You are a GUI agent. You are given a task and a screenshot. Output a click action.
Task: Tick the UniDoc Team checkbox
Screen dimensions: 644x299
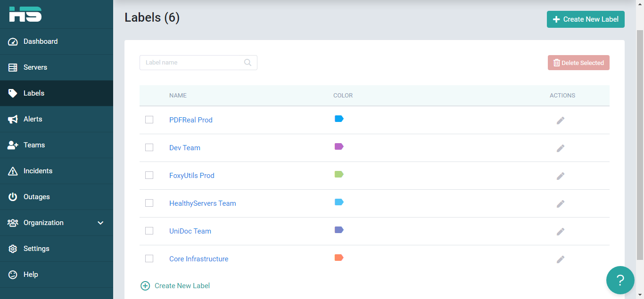click(x=149, y=231)
